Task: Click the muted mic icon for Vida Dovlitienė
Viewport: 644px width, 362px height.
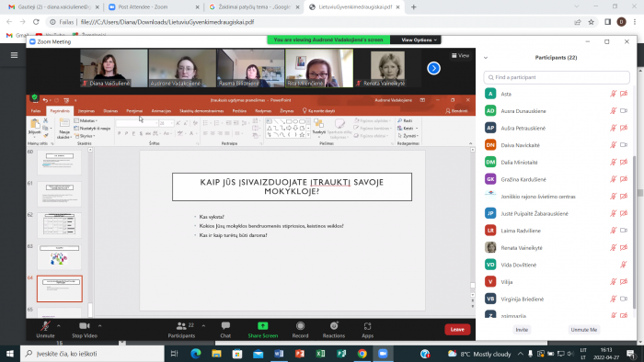Action: pos(624,265)
